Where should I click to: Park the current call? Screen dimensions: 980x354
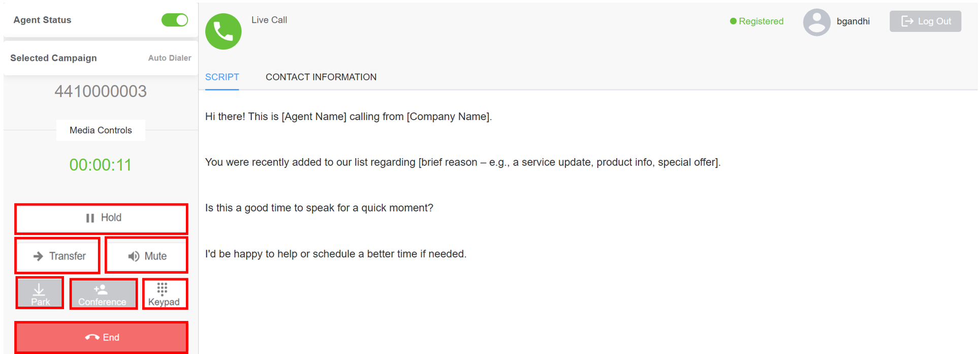coord(40,294)
